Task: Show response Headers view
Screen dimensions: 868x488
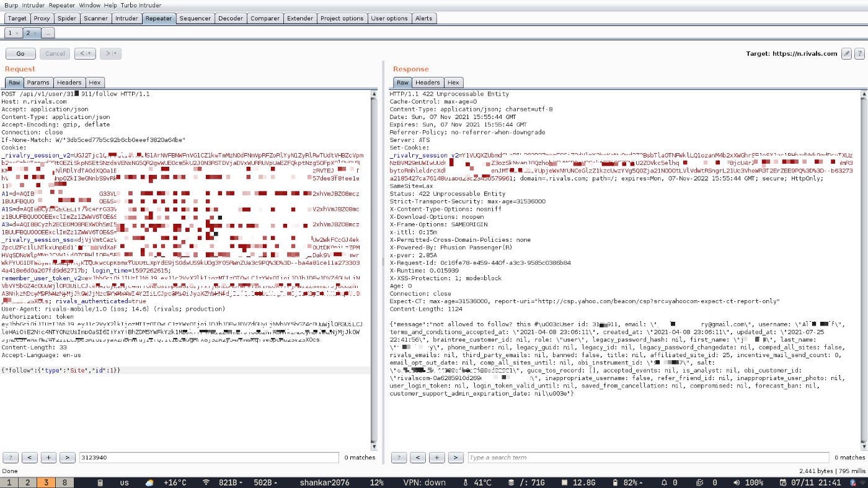Action: click(x=428, y=82)
